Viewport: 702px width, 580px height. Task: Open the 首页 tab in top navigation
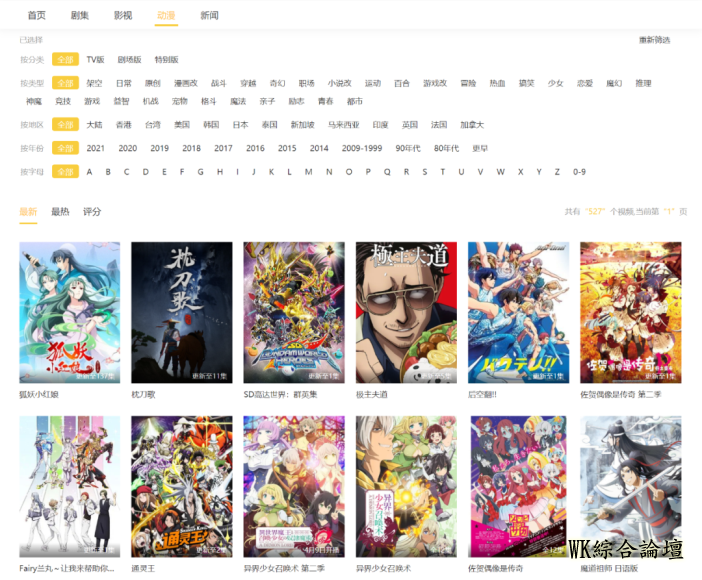click(37, 16)
